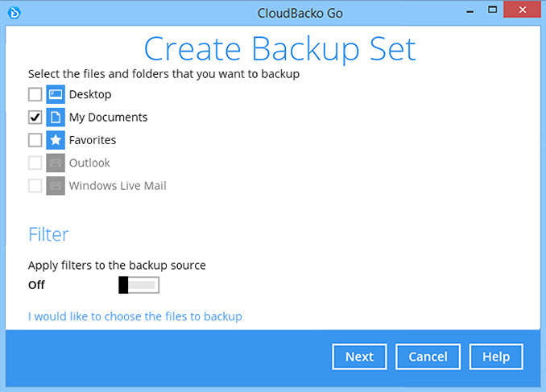Tick the Windows Live Mail checkbox
This screenshot has width=546, height=392.
coord(35,186)
